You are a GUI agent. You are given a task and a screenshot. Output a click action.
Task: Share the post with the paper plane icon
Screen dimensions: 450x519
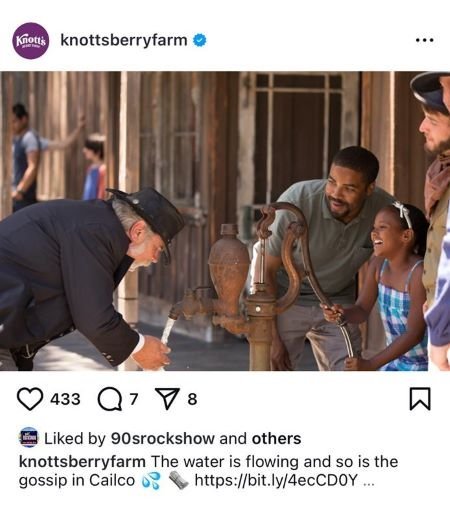[x=168, y=399]
